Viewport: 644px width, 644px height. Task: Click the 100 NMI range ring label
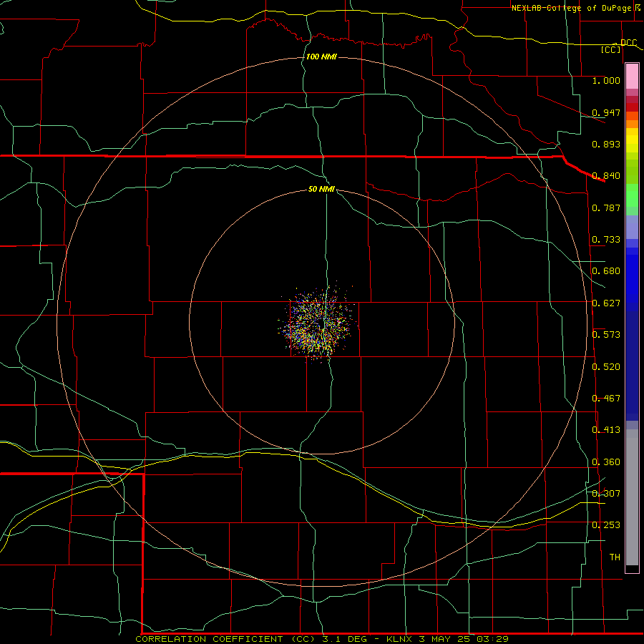(x=321, y=57)
